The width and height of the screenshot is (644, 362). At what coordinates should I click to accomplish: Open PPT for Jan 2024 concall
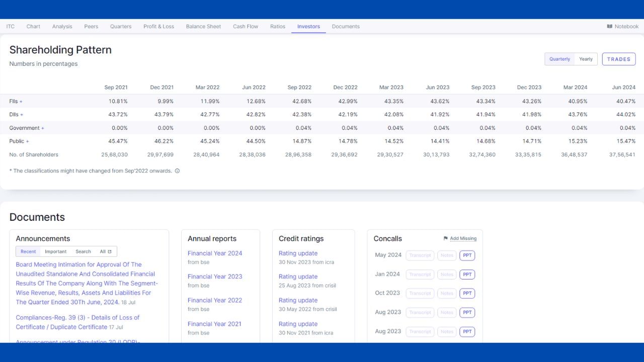coord(467,275)
